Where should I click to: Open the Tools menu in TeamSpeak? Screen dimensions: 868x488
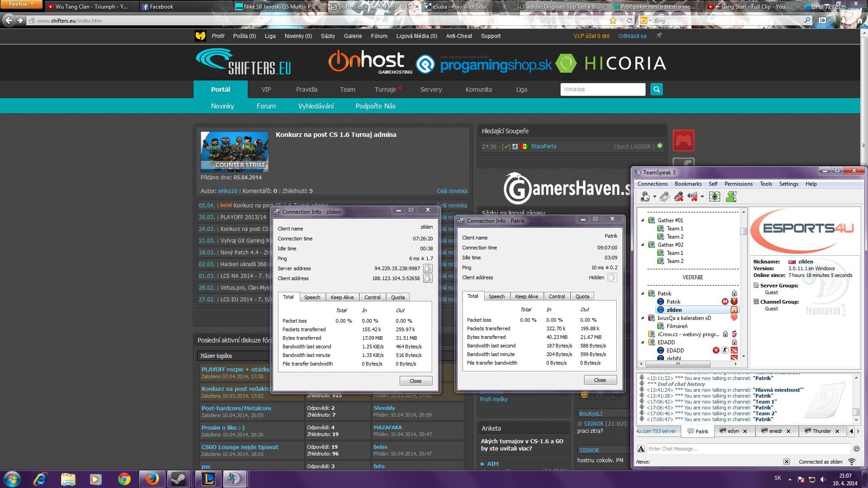pyautogui.click(x=766, y=184)
